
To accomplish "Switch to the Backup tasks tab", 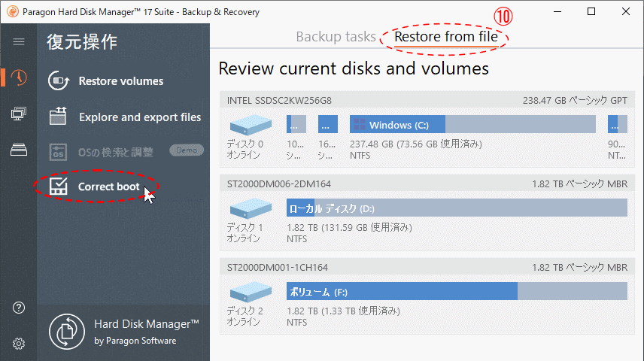I will click(x=335, y=37).
